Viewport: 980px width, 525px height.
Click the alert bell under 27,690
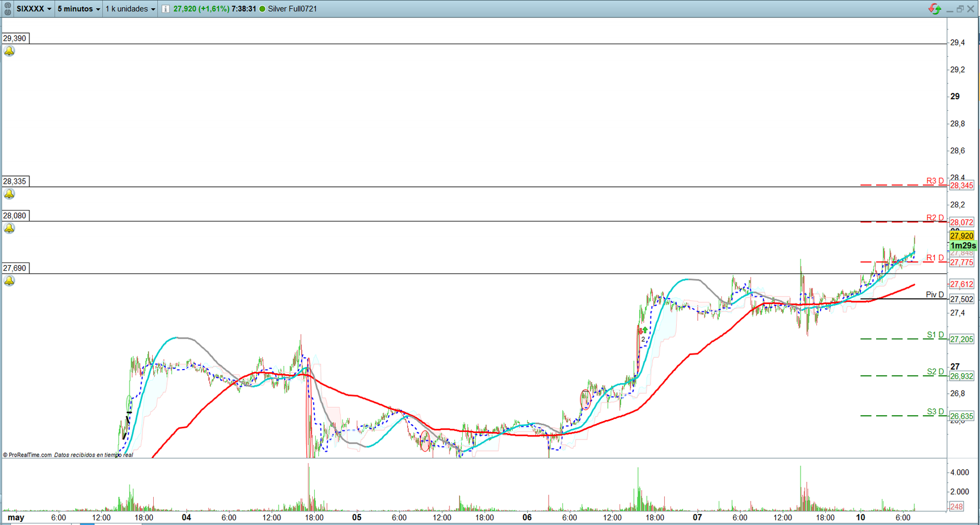click(x=9, y=281)
